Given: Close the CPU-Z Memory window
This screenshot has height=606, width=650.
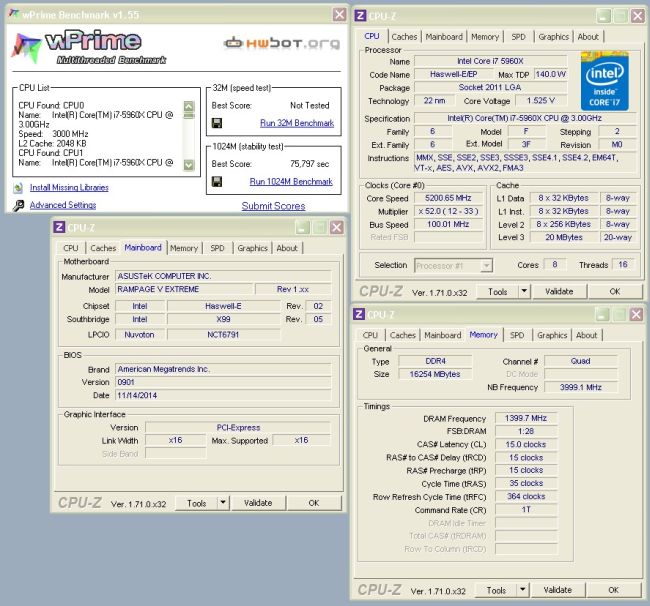Looking at the screenshot, I should [x=636, y=315].
